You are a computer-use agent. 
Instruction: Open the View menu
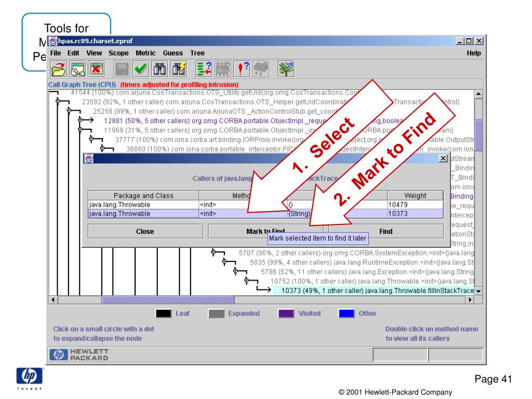94,54
